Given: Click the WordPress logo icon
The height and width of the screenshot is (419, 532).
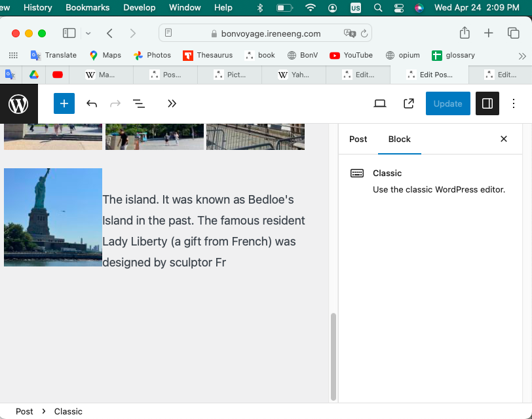Looking at the screenshot, I should tap(18, 103).
